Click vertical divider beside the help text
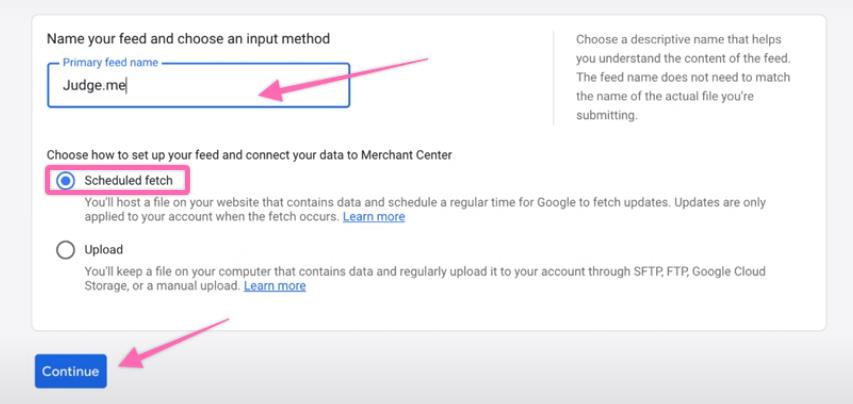The height and width of the screenshot is (404, 853). (554, 77)
